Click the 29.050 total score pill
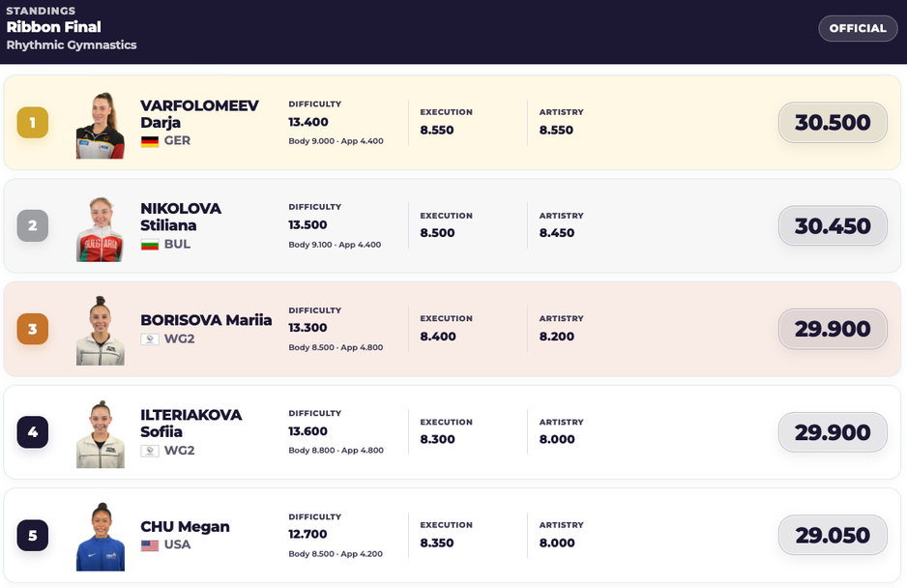 tap(833, 536)
